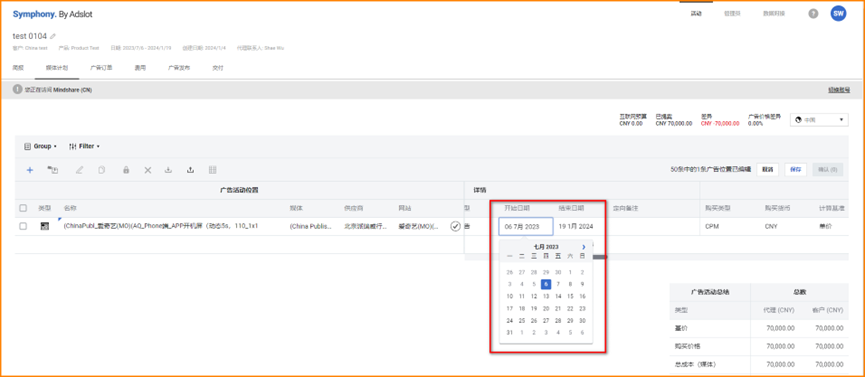865x377 pixels.
Task: Pick day 23 in the July calendar
Action: [582, 309]
